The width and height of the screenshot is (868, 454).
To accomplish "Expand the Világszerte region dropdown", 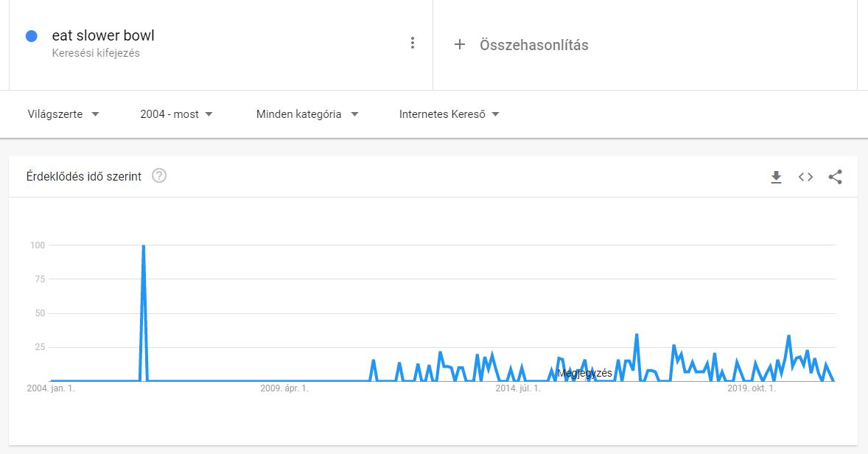I will point(63,114).
